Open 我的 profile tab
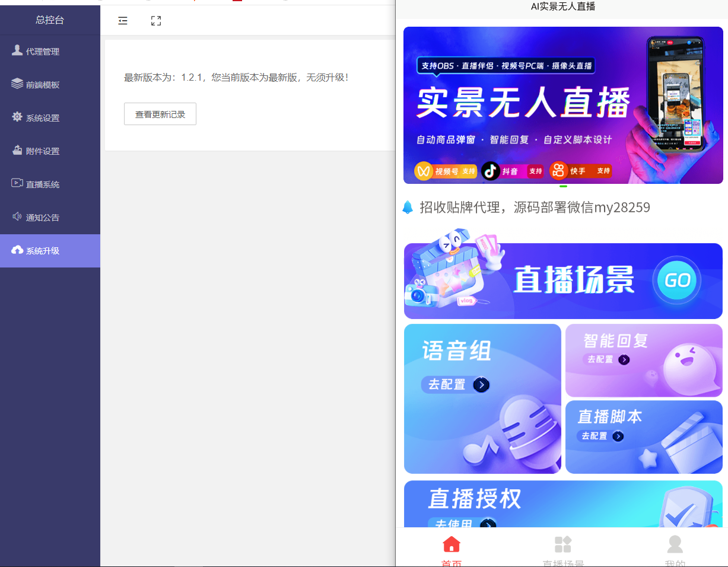This screenshot has height=567, width=728. (675, 549)
